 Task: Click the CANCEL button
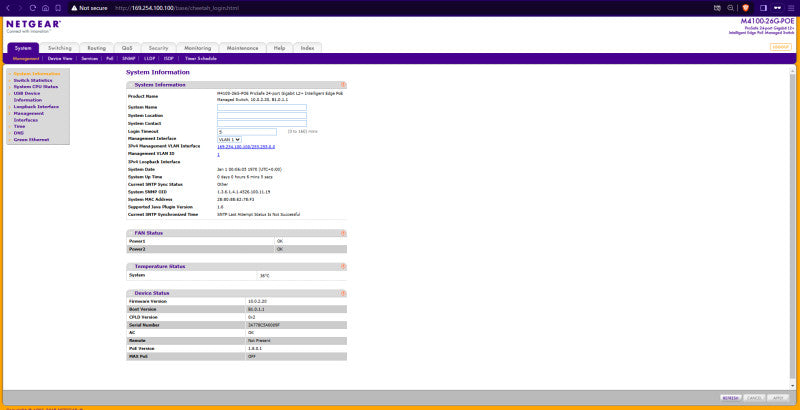(754, 398)
